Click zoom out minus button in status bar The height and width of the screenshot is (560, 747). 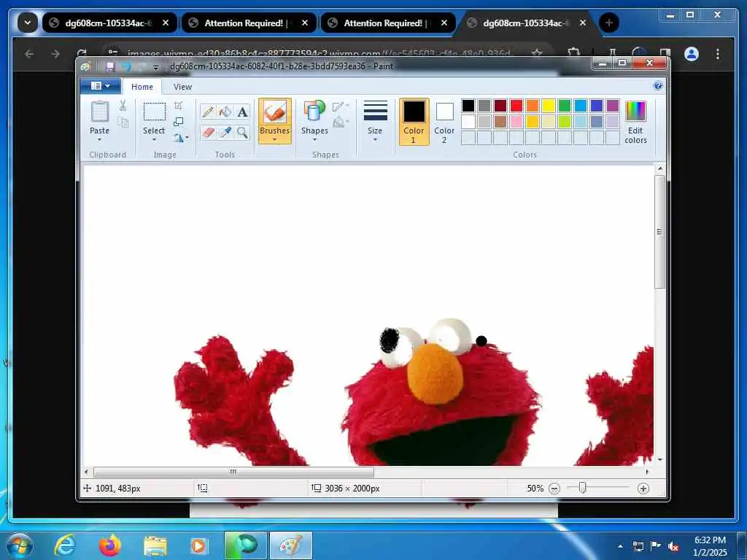tap(554, 489)
